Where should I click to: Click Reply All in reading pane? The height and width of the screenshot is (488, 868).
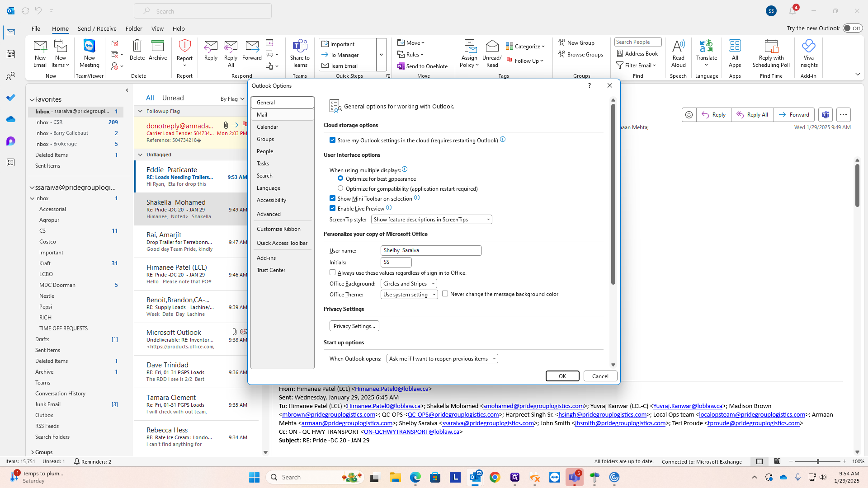pos(752,115)
